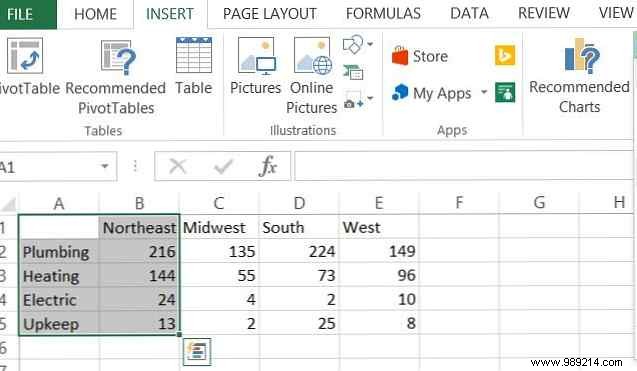This screenshot has width=637, height=371.
Task: Click inside the formula bar
Action: [463, 166]
